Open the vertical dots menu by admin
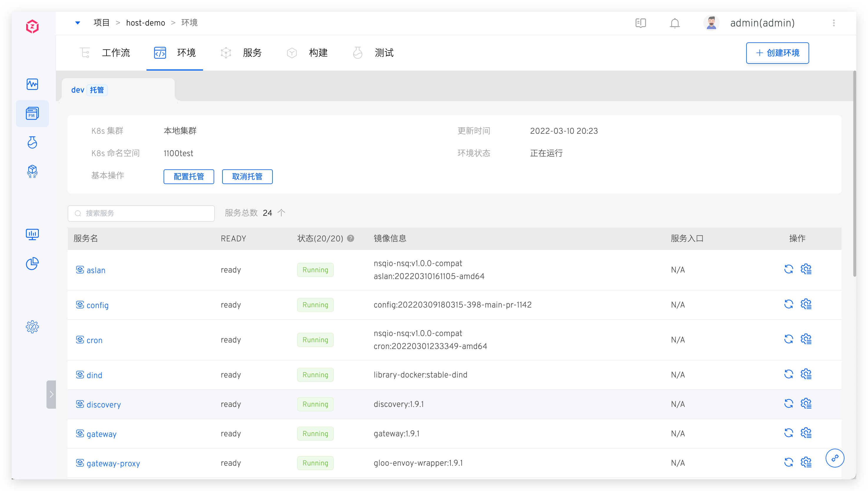 [834, 23]
